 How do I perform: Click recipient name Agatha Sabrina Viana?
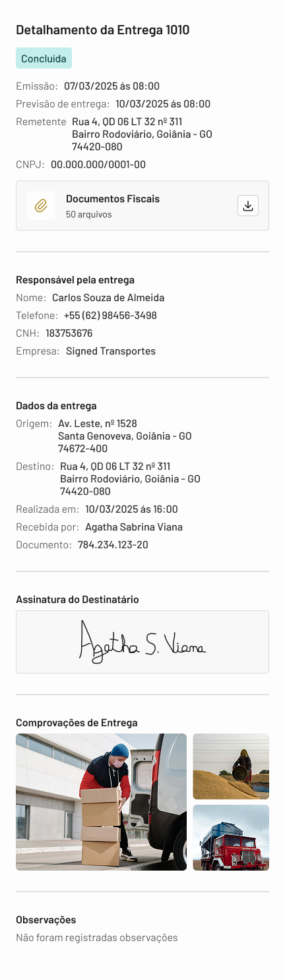[x=134, y=527]
